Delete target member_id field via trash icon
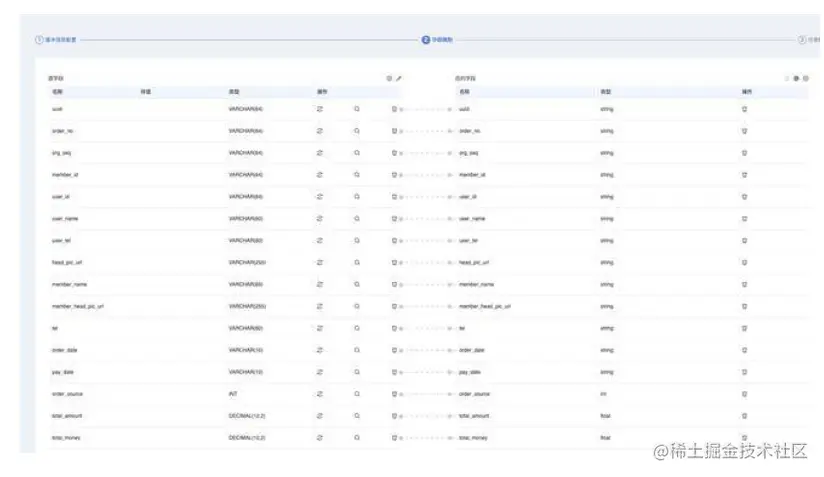The width and height of the screenshot is (824, 477). [744, 175]
